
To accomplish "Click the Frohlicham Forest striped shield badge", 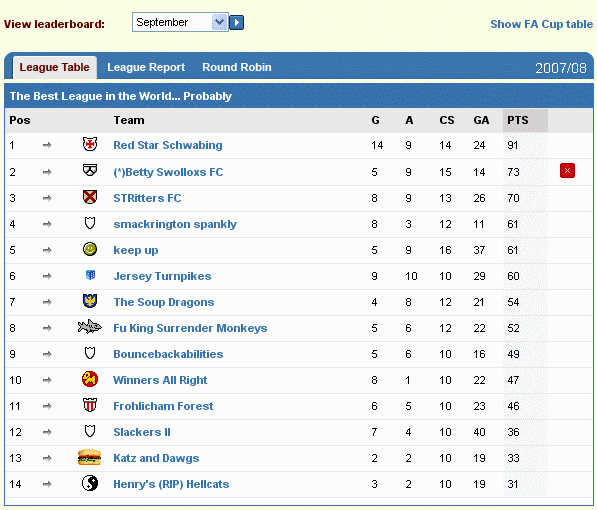I will [90, 405].
